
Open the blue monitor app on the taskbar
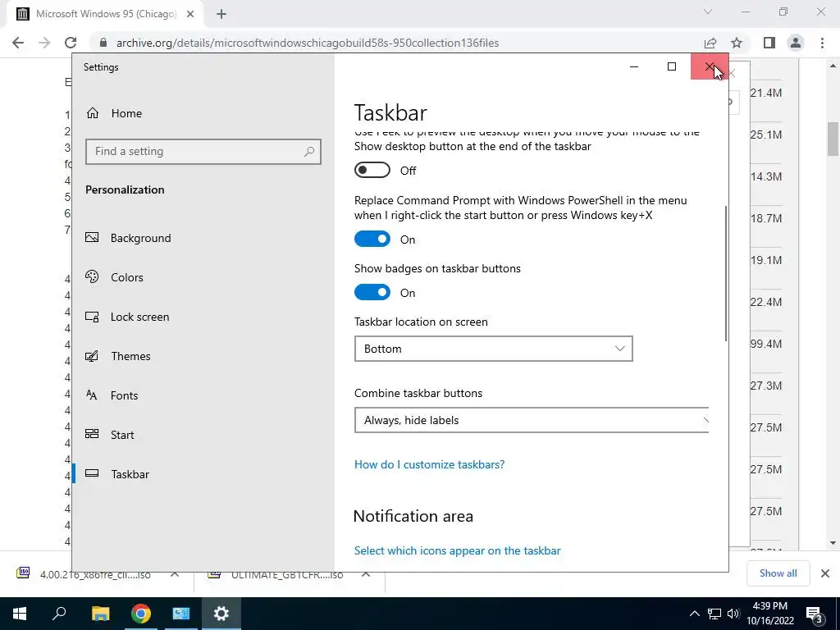(181, 614)
